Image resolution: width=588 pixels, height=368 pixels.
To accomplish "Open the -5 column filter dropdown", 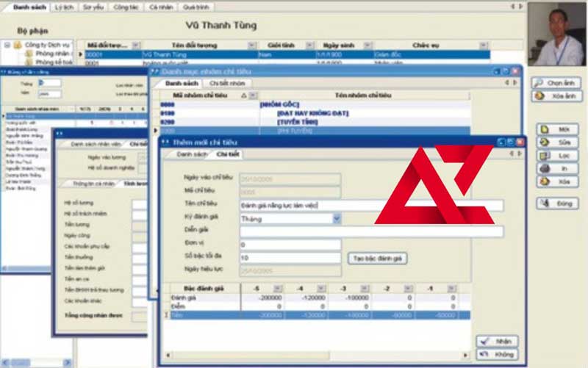I will click(278, 288).
